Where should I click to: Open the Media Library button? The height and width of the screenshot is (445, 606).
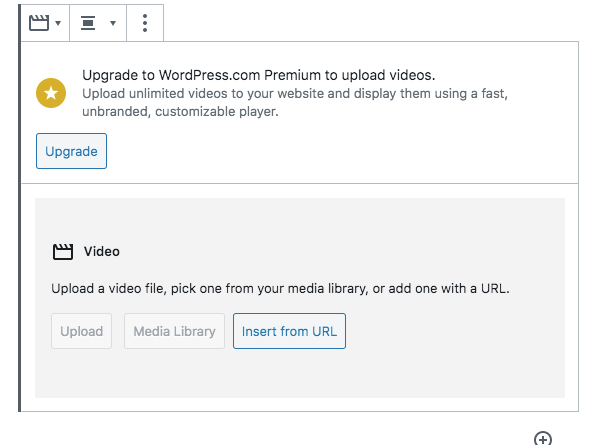pos(174,331)
